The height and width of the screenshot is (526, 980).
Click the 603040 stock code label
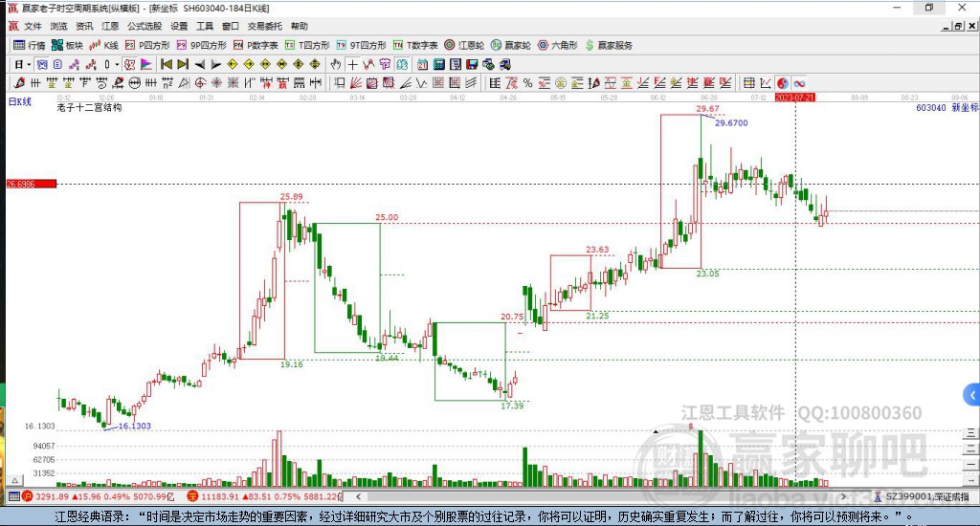tap(930, 107)
